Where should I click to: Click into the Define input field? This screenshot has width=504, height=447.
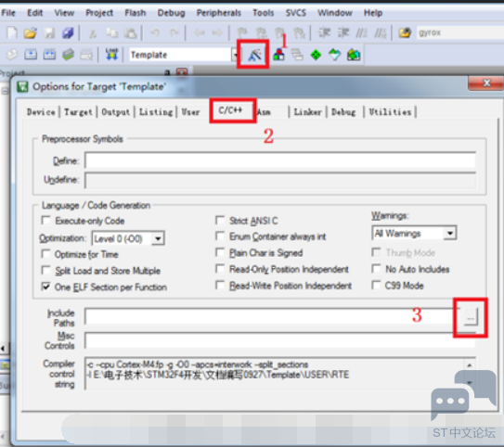(280, 160)
